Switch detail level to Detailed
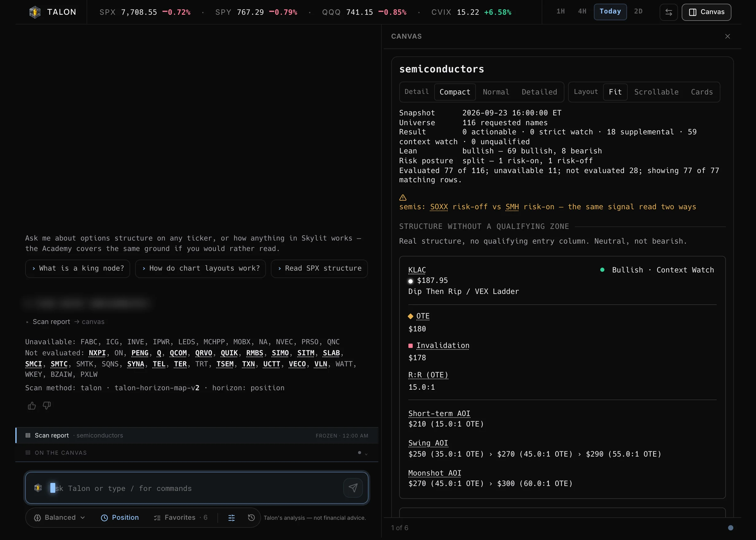The width and height of the screenshot is (756, 540). click(x=539, y=92)
